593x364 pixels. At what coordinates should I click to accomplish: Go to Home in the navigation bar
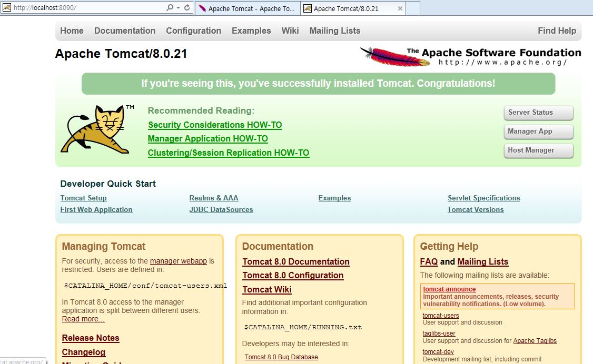point(72,31)
